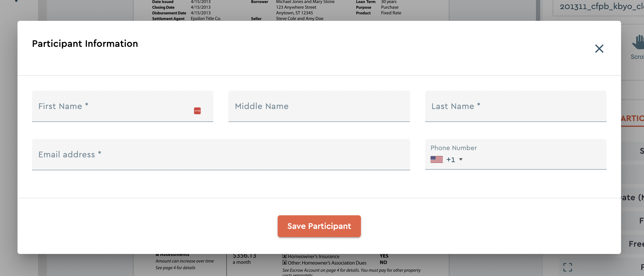Click the Middle Name input field
Viewport: 644px width, 276px height.
[319, 106]
